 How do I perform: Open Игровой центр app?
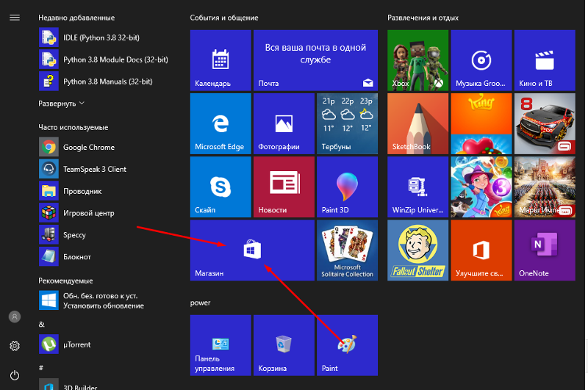[76, 213]
